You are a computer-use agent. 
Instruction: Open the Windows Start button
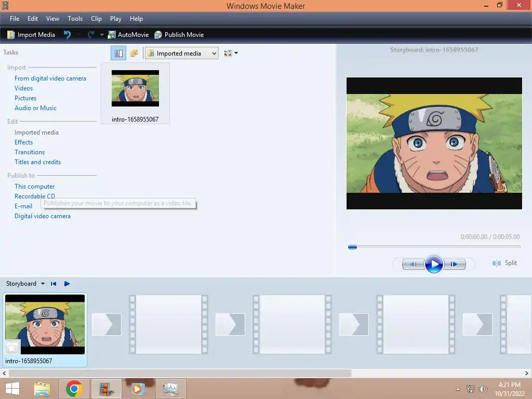(x=12, y=389)
